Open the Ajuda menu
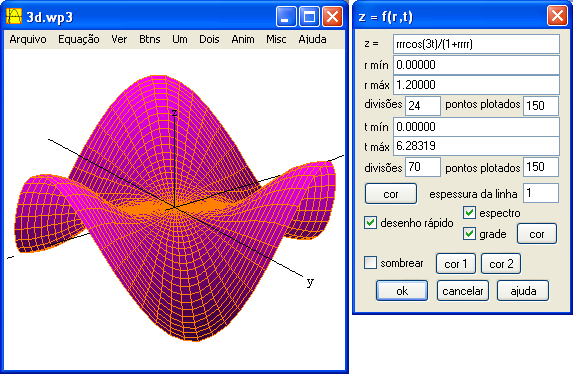Viewport: 576px width, 377px height. pos(312,39)
